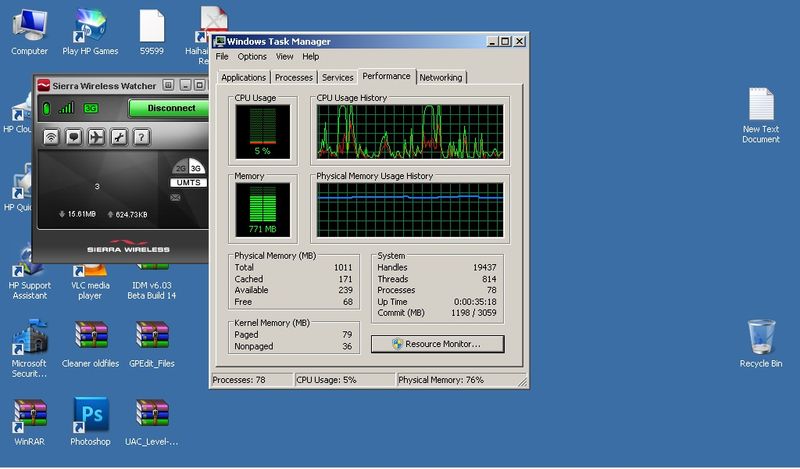Select the GPEdit_Files archive icon
The image size is (800, 469).
point(152,344)
